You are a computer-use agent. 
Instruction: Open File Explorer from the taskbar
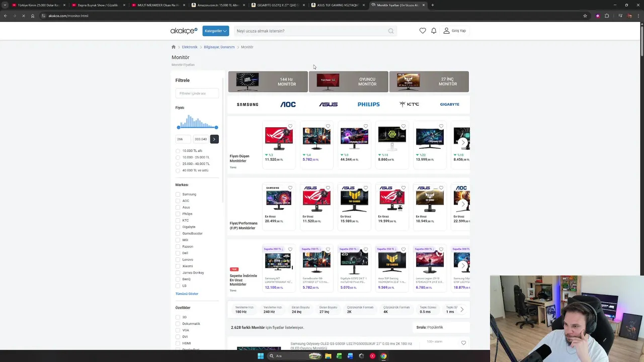click(328, 356)
